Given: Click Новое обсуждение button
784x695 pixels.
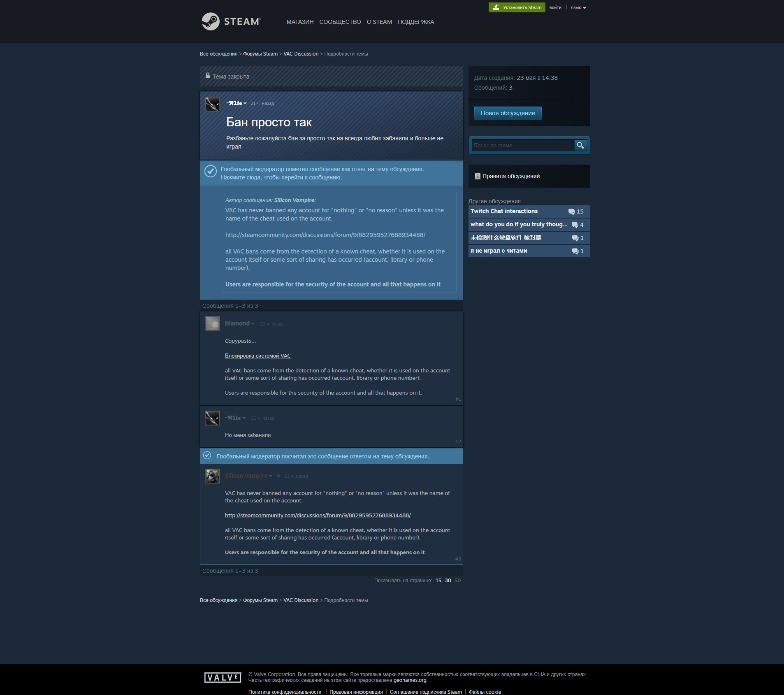Looking at the screenshot, I should tap(508, 113).
